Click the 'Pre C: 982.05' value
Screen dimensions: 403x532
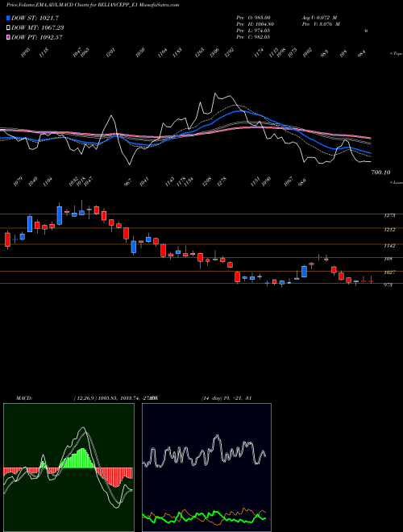(x=253, y=37)
